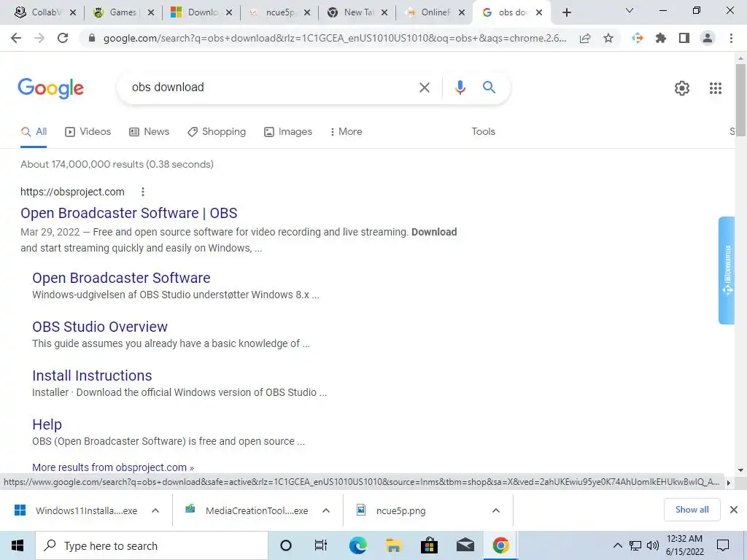Image resolution: width=747 pixels, height=560 pixels.
Task: Show hidden system tray icons
Action: point(617,545)
